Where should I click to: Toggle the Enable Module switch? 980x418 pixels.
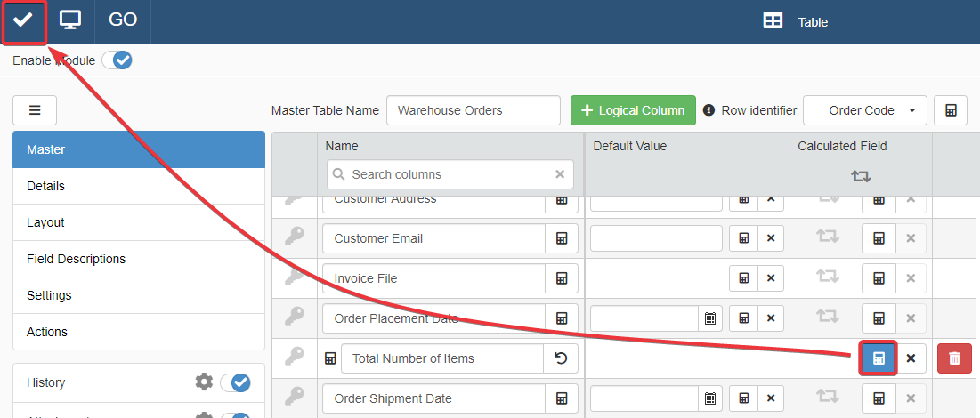[117, 60]
